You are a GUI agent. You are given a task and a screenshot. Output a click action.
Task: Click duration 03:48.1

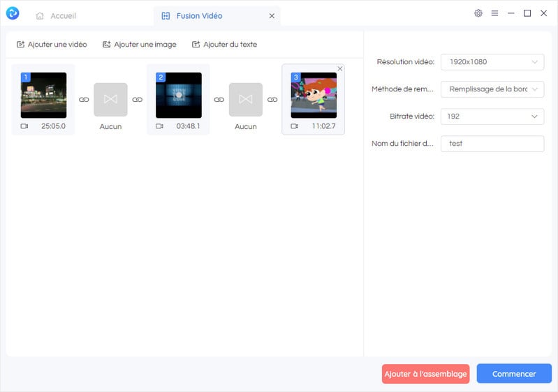pos(189,126)
